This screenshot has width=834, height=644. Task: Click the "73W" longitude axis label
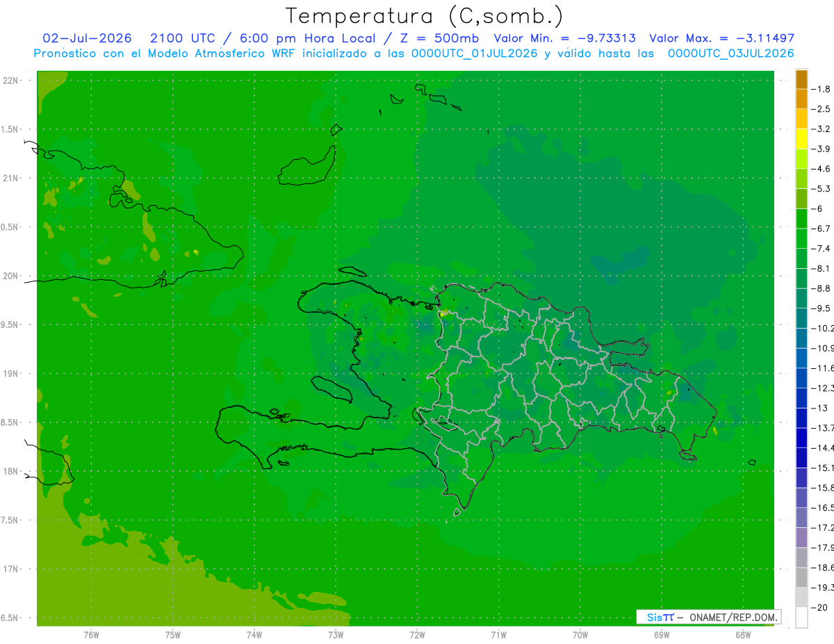click(x=336, y=635)
